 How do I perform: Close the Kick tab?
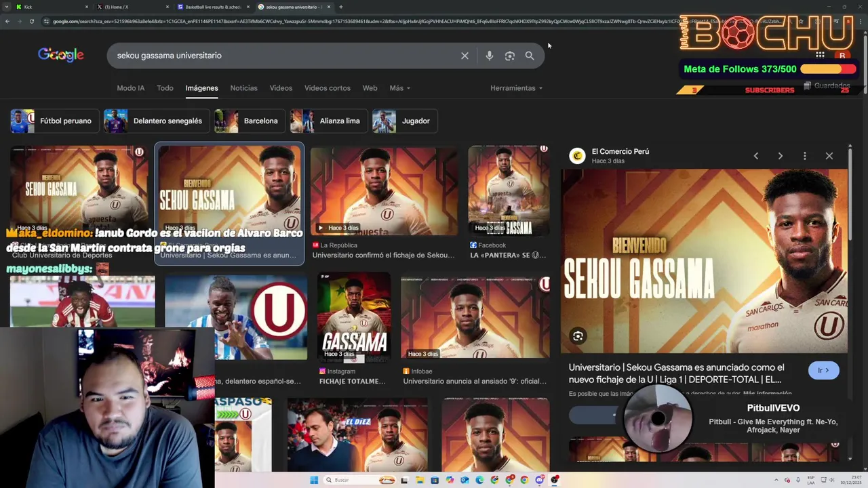87,7
